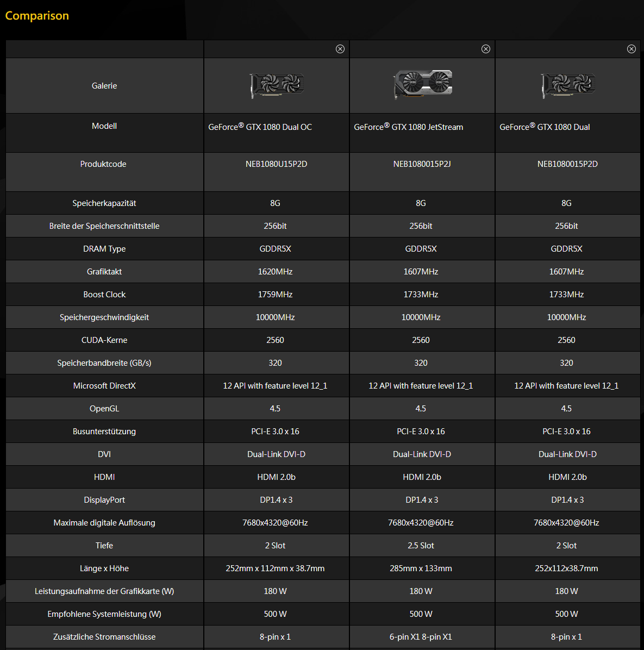Click the Microsoft DirectX row label
This screenshot has width=644, height=650.
pyautogui.click(x=104, y=385)
